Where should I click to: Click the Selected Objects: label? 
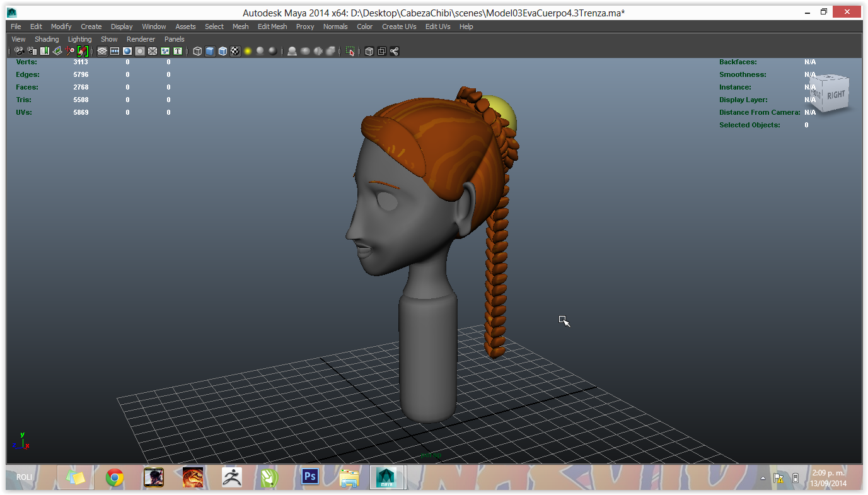749,125
